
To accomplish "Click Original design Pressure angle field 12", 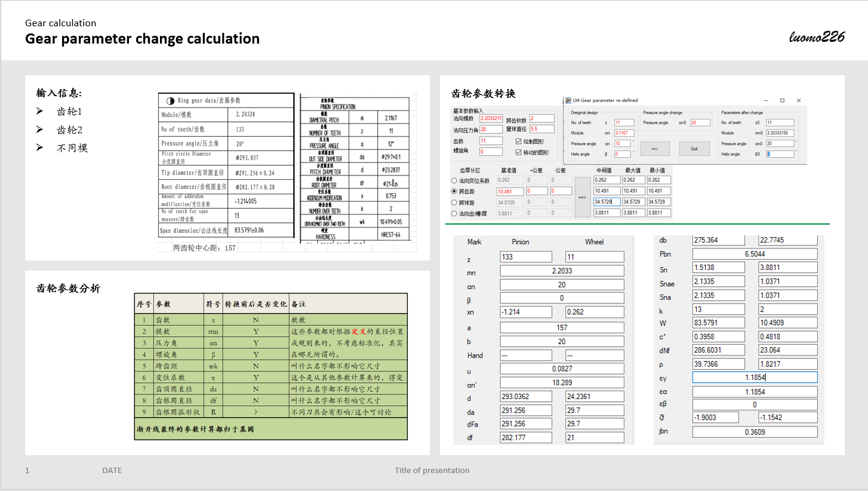I will [x=621, y=143].
